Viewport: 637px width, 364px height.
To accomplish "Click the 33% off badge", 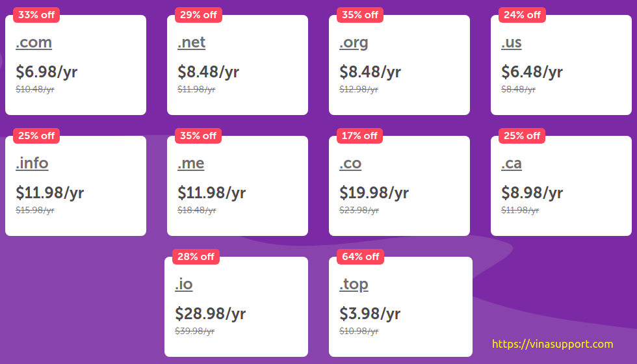I will [36, 15].
